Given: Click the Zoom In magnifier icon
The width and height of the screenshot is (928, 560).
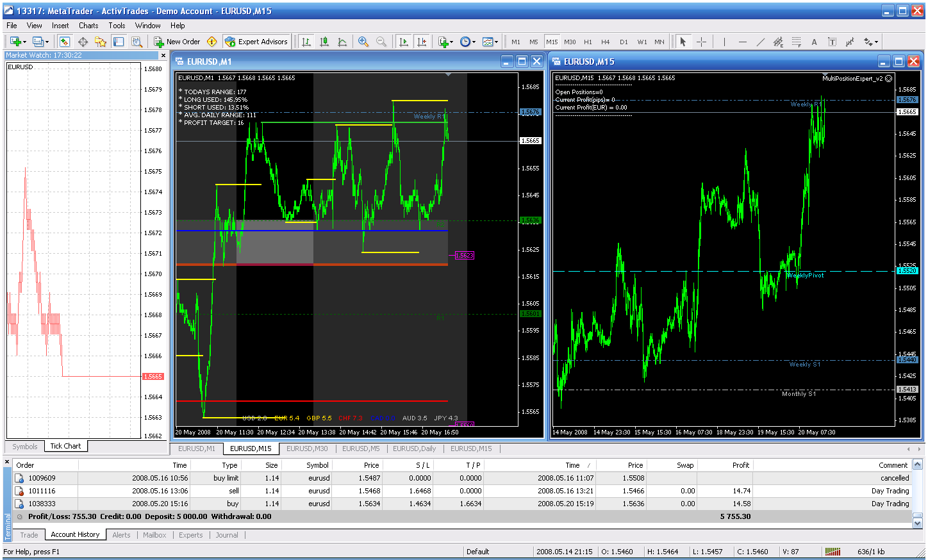Looking at the screenshot, I should tap(363, 42).
